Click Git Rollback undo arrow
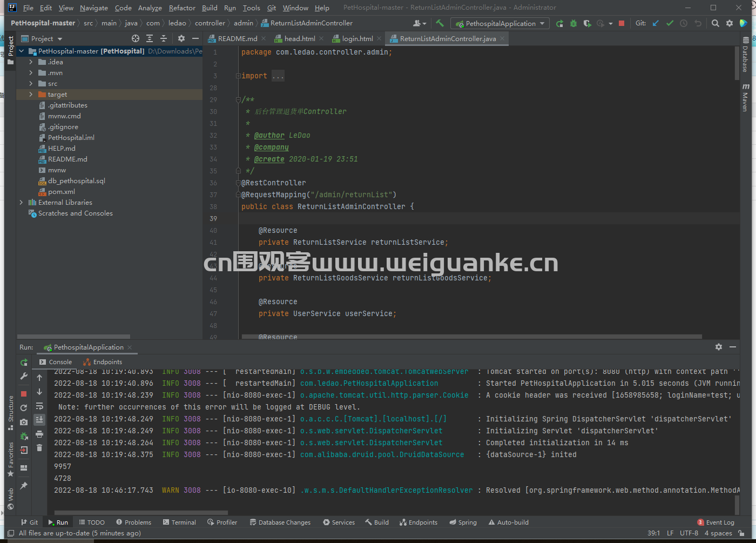The image size is (756, 543). [x=698, y=23]
